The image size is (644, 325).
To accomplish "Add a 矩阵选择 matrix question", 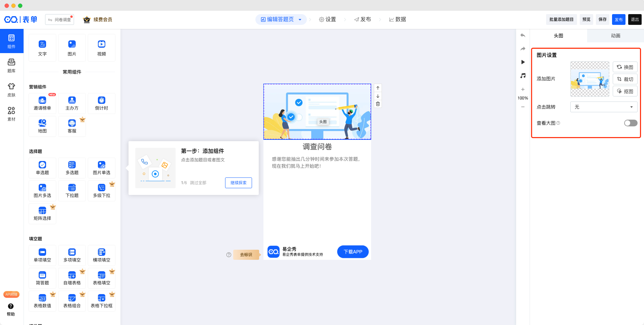I will [42, 214].
